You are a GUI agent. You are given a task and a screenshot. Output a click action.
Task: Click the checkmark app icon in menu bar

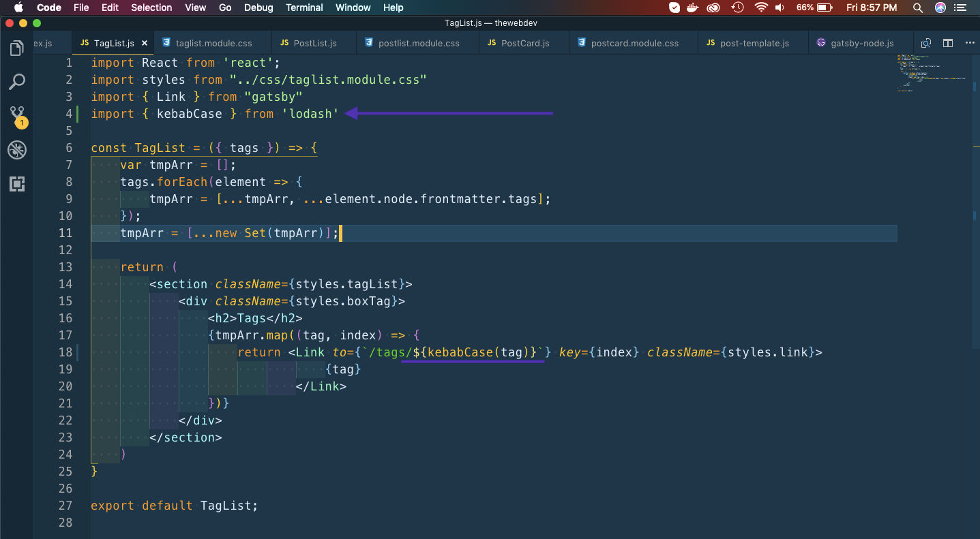pyautogui.click(x=674, y=7)
